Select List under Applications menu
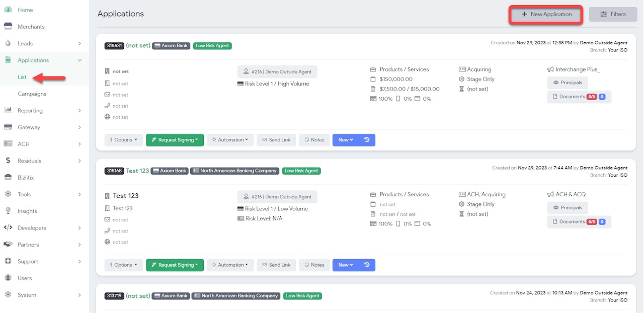Screen dimensions: 644x313 (x=22, y=77)
